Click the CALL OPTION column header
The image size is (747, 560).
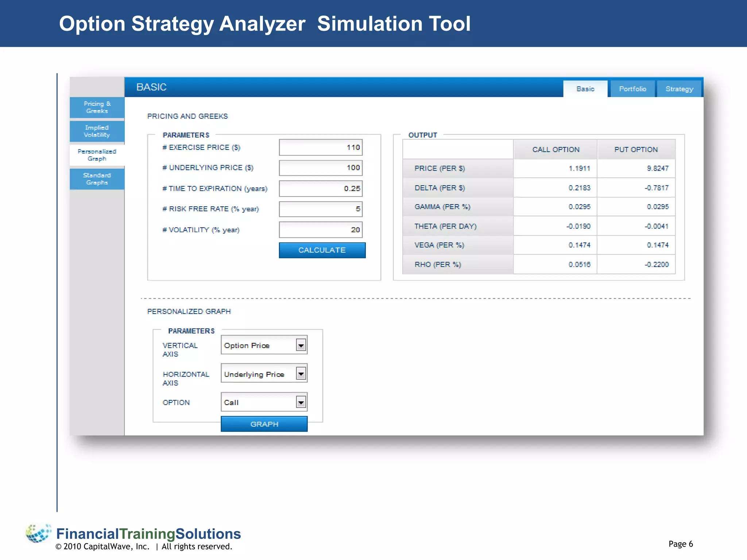pyautogui.click(x=556, y=149)
